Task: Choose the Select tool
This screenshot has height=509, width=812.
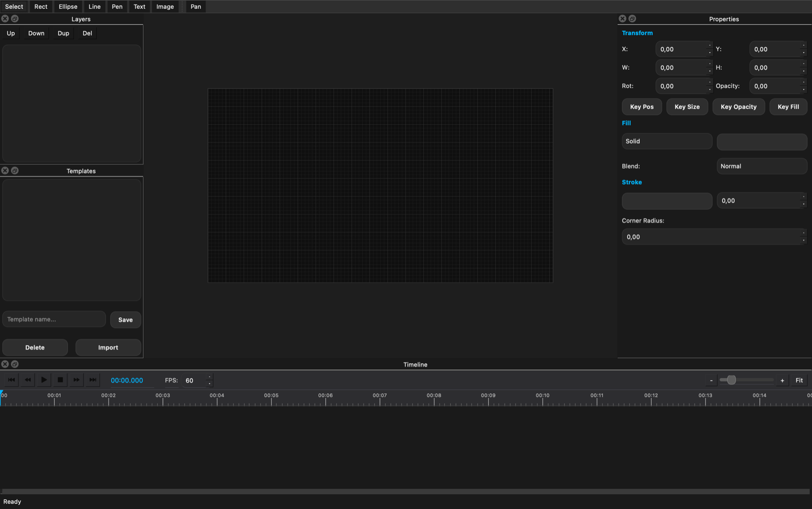Action: pos(14,7)
